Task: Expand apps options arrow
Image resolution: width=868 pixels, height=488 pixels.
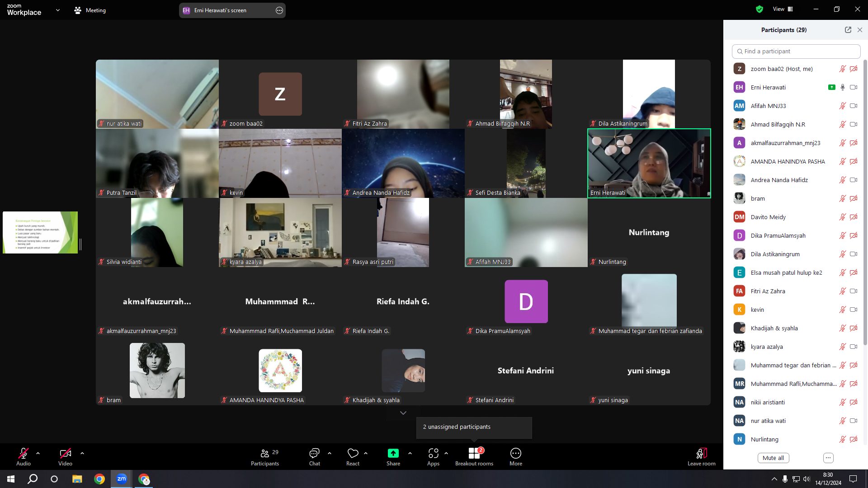Action: (x=446, y=453)
